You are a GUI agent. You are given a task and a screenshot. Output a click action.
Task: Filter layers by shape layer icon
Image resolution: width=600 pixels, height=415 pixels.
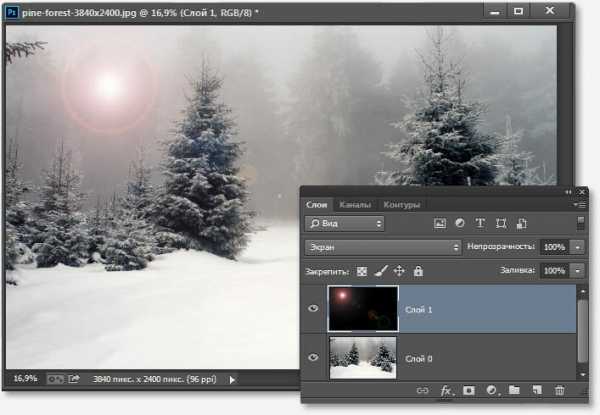click(x=501, y=223)
